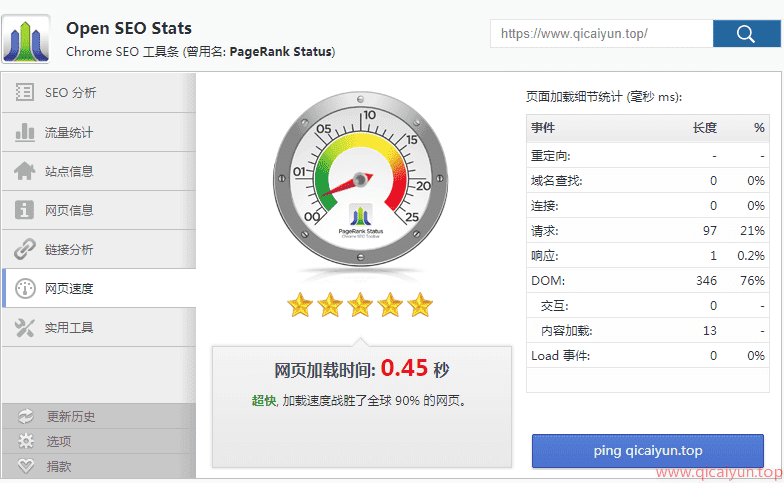
Task: Click the 链接分析 chain link icon
Action: (24, 249)
